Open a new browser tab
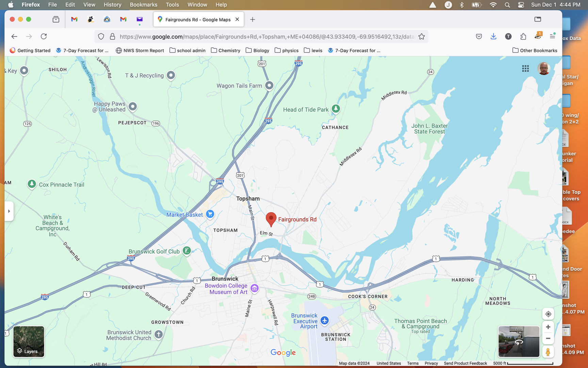 click(x=252, y=19)
